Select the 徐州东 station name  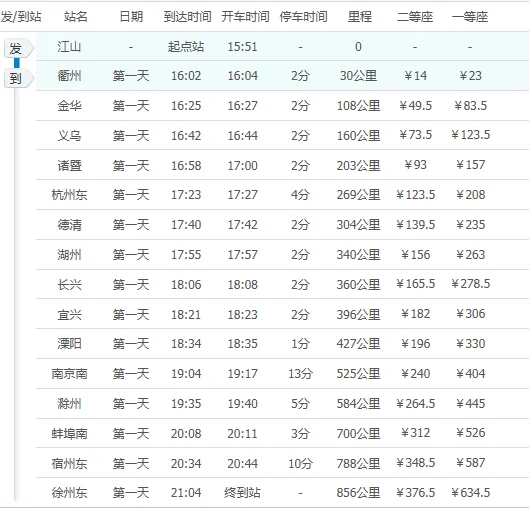point(69,493)
